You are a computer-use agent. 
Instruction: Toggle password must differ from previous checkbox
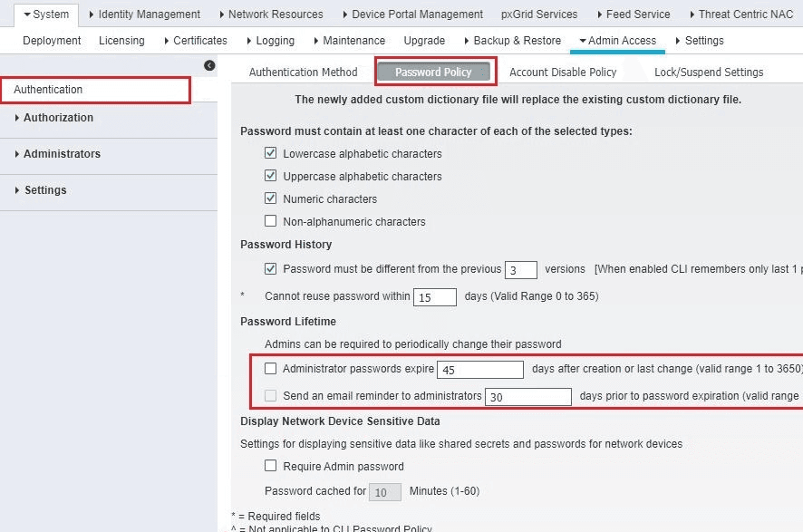(270, 269)
